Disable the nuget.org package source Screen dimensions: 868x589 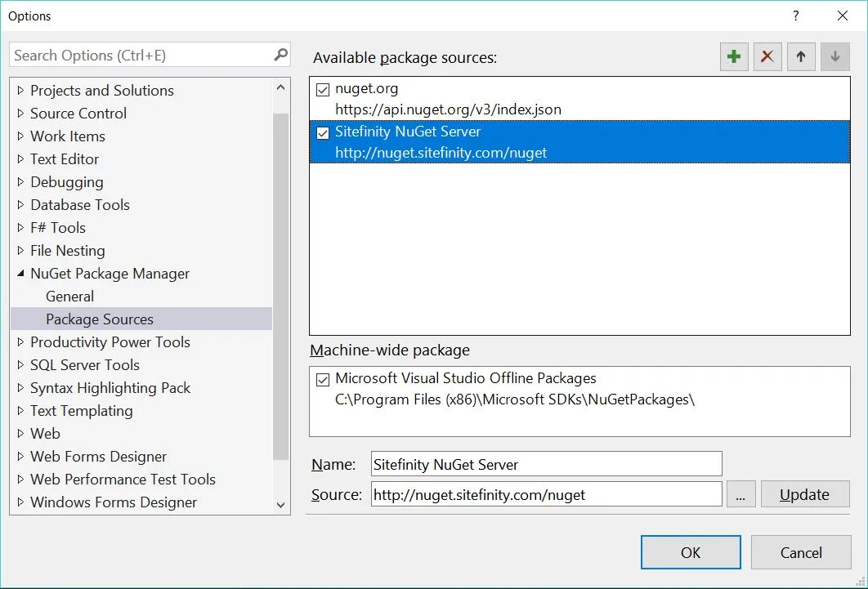(x=323, y=90)
